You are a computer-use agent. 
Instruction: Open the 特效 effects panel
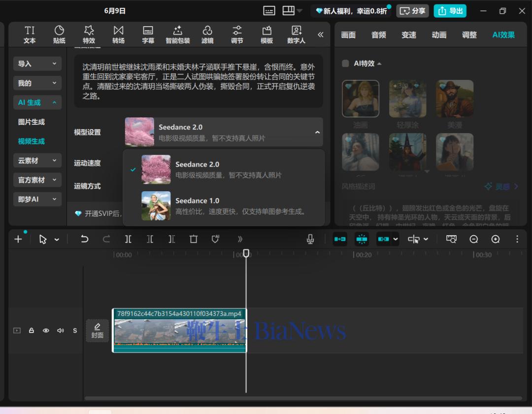(x=89, y=34)
